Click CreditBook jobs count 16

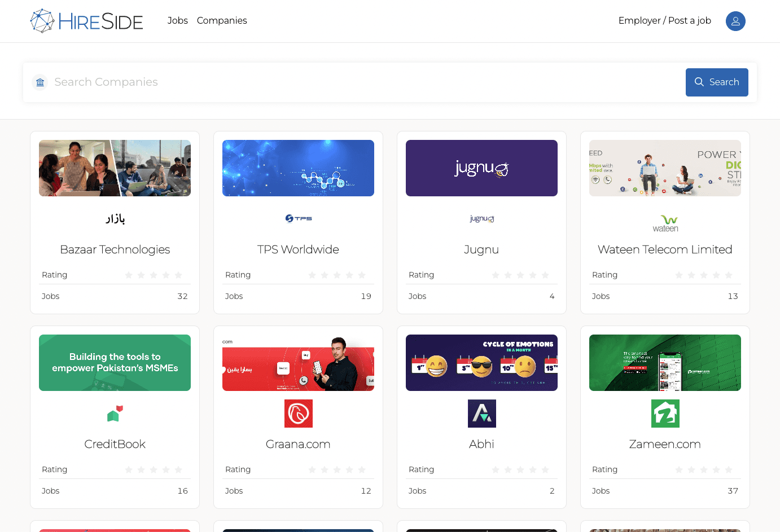[x=182, y=491]
